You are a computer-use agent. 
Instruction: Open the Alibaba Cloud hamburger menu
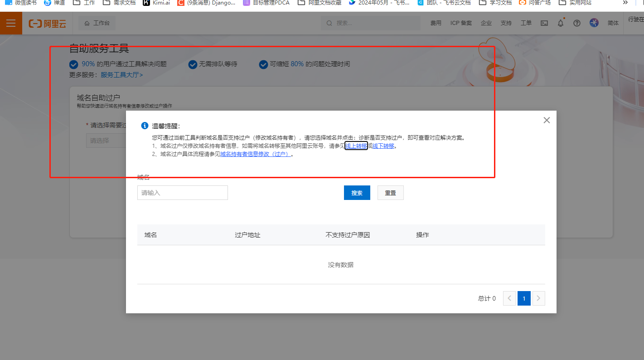[11, 23]
